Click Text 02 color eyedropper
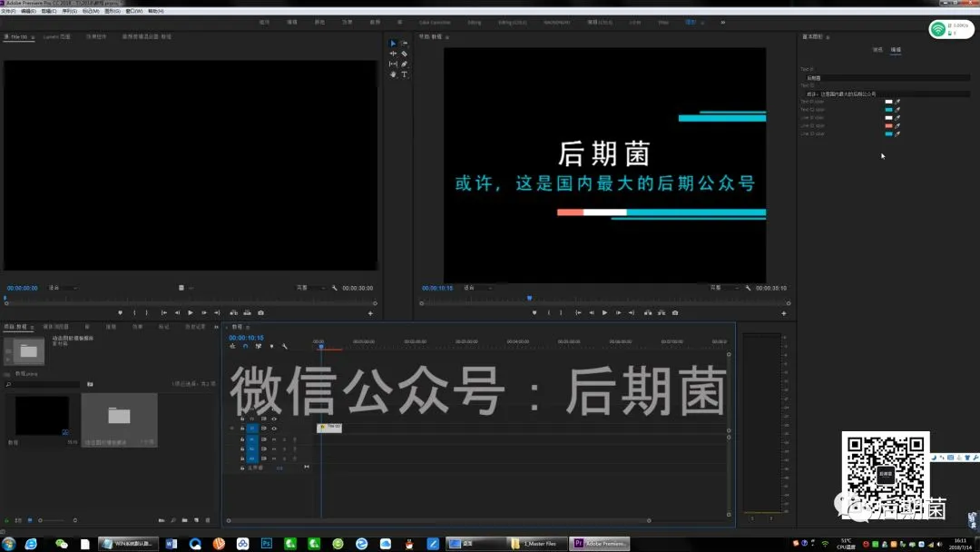This screenshot has height=552, width=980. point(897,109)
